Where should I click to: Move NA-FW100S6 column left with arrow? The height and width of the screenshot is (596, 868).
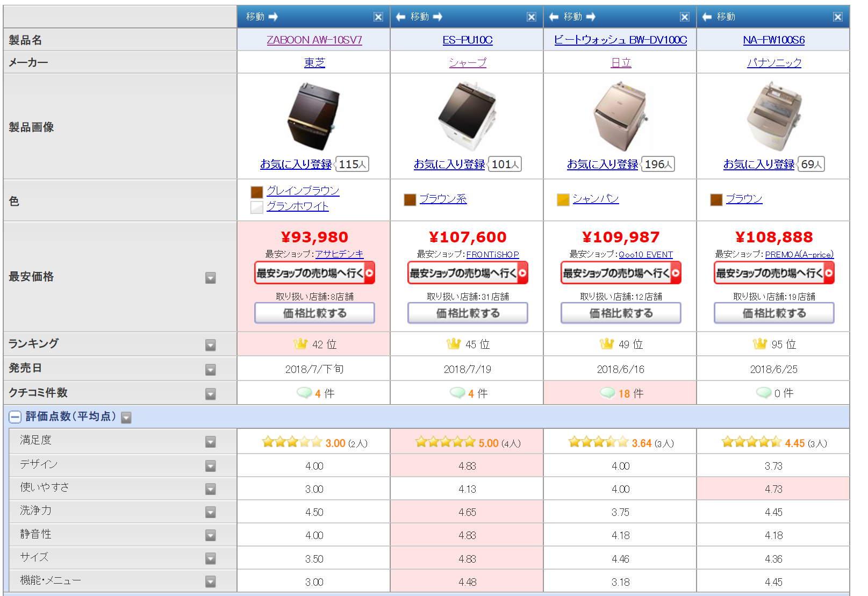(707, 17)
